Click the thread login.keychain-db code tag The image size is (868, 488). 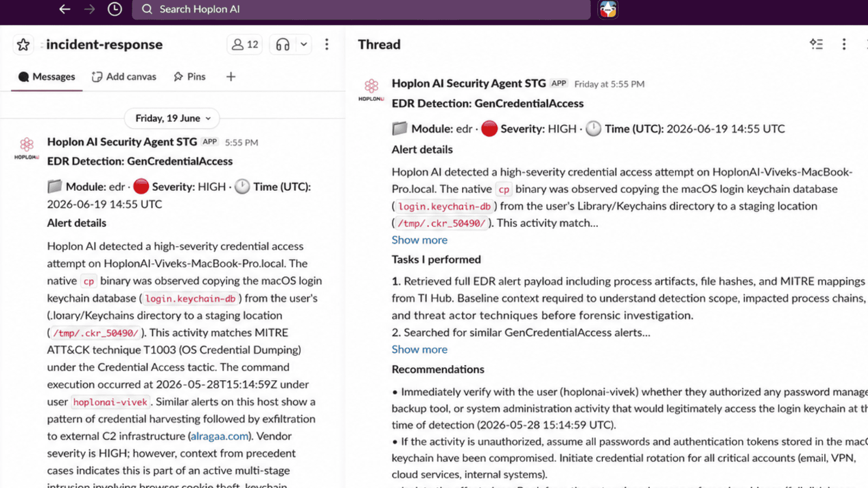pos(444,207)
